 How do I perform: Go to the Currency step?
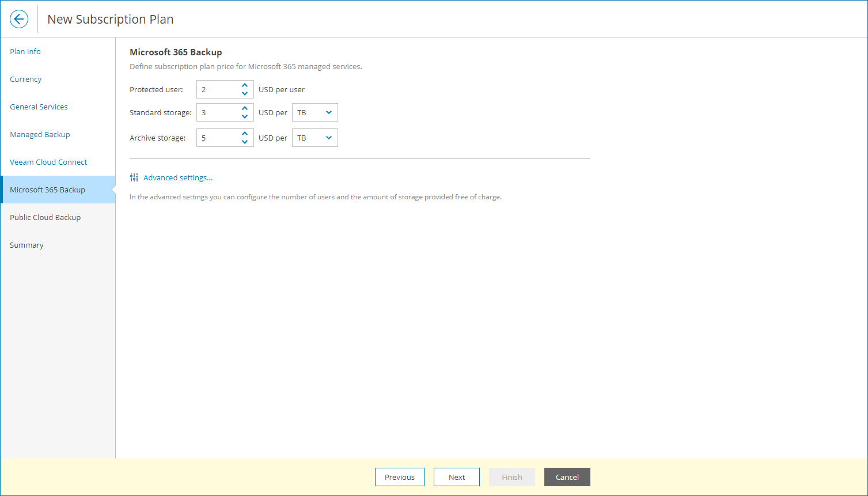tap(58, 79)
